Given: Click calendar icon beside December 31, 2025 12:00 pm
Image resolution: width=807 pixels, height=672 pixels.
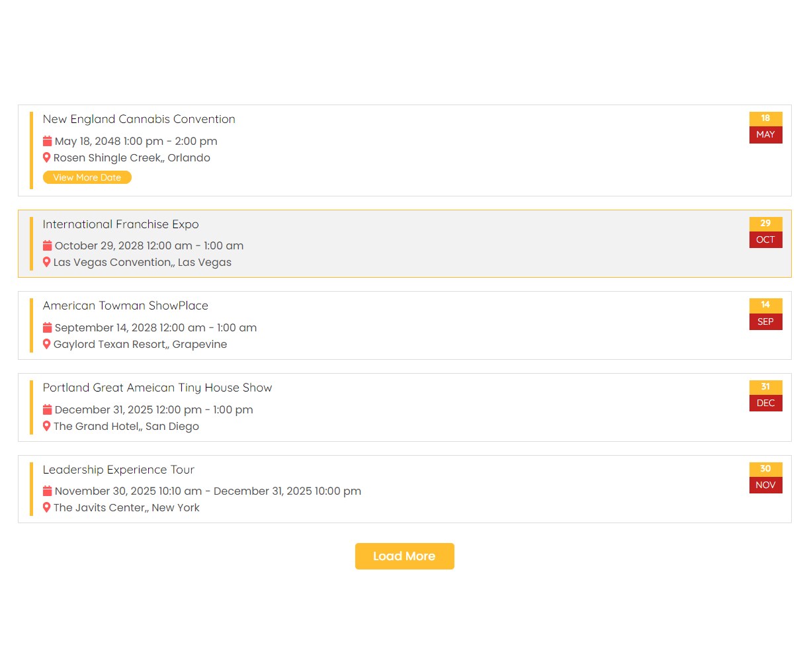Looking at the screenshot, I should 47,409.
